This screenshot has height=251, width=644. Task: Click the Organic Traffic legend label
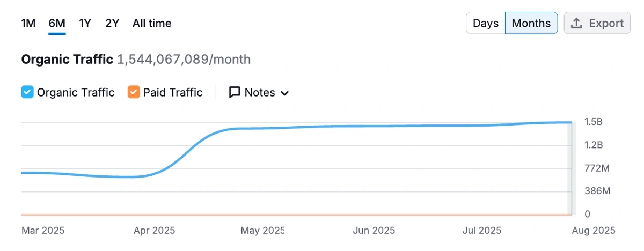coord(76,92)
